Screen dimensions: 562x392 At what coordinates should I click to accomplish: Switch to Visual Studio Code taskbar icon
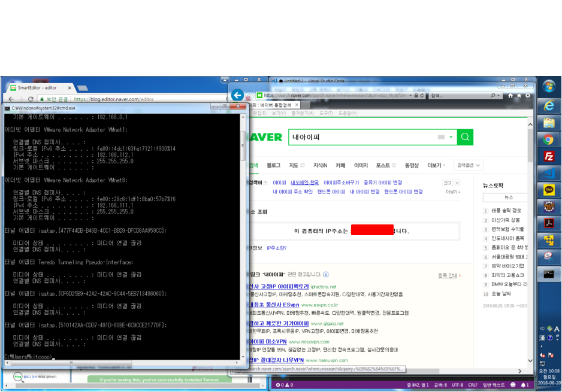click(x=549, y=174)
